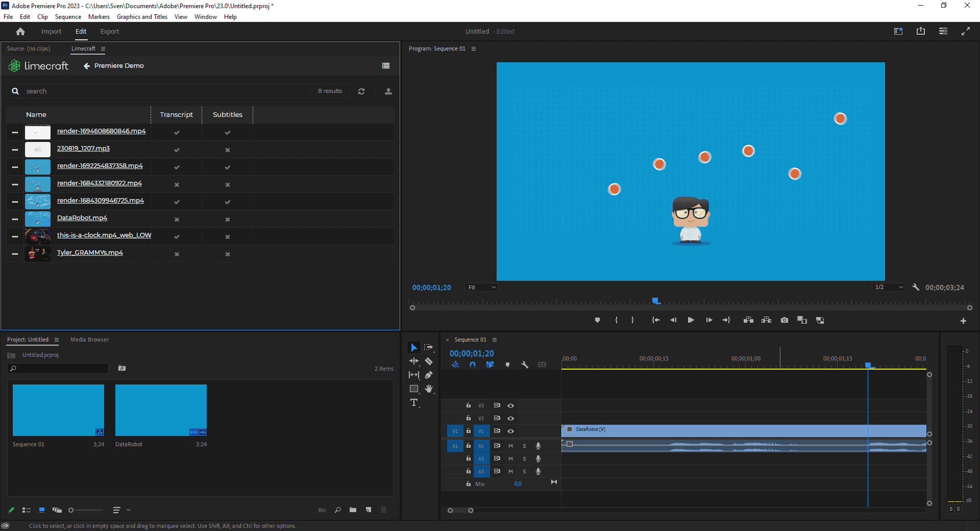The width and height of the screenshot is (980, 531).
Task: Enable voice-over record on A1
Action: click(538, 446)
